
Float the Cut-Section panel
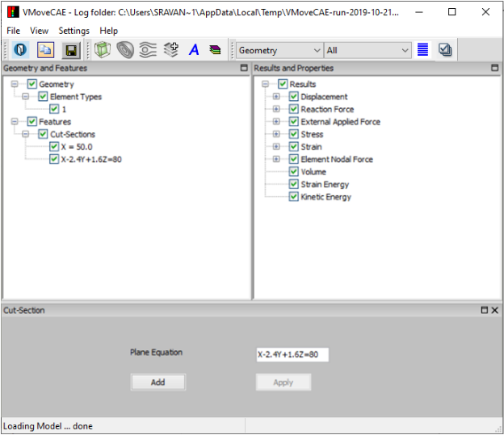(484, 310)
